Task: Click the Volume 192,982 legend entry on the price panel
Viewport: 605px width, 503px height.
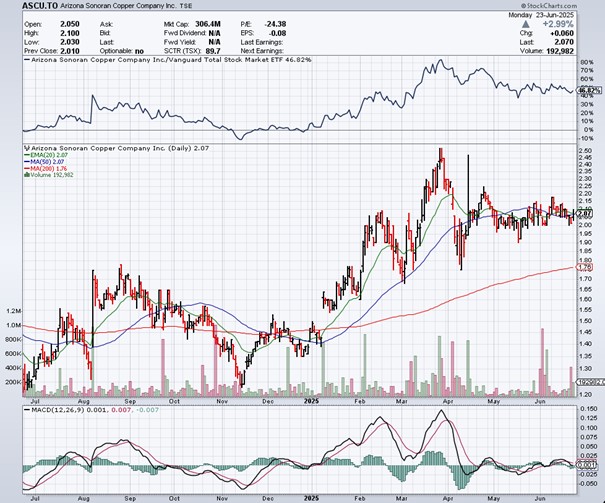Action: click(49, 175)
